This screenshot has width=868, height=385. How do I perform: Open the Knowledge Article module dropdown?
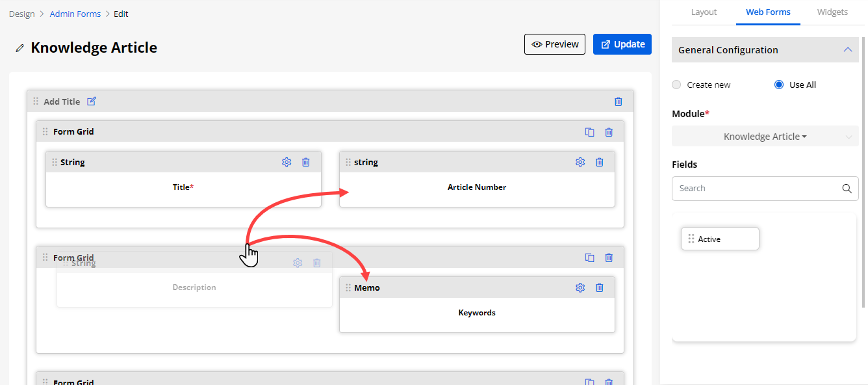tap(765, 137)
